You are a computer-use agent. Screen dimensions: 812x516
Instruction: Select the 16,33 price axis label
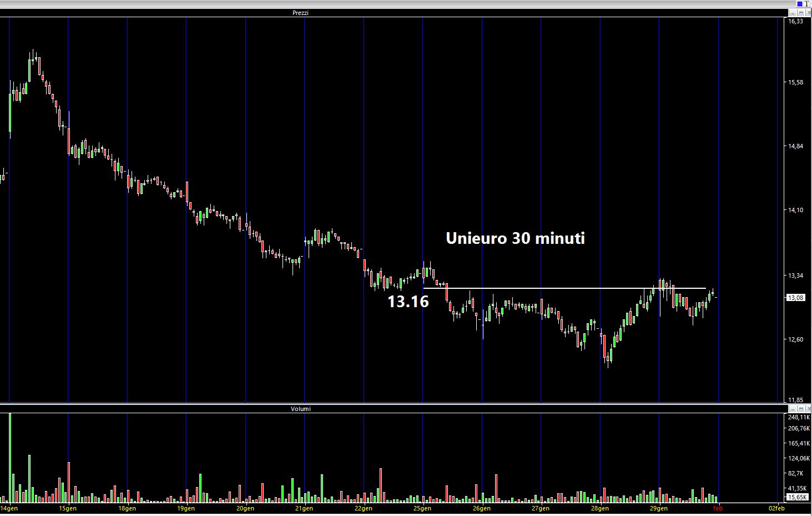click(x=795, y=21)
